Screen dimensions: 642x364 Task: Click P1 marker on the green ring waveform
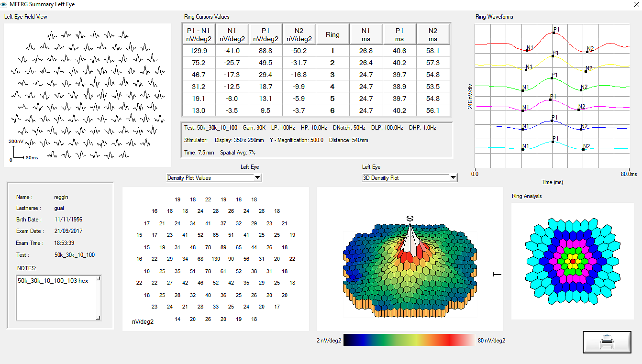click(552, 77)
